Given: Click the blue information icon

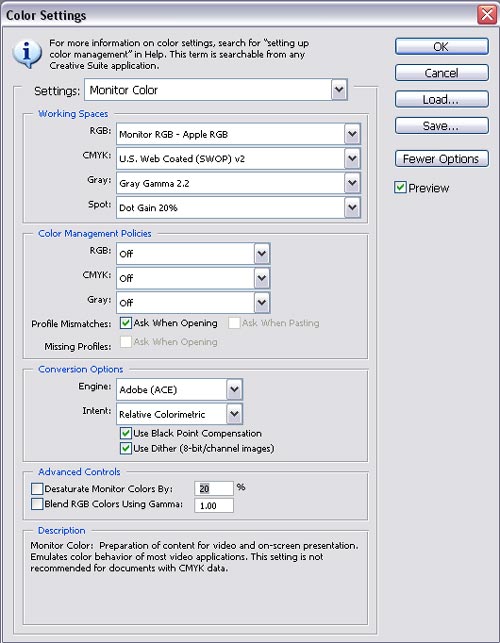Looking at the screenshot, I should pos(27,54).
